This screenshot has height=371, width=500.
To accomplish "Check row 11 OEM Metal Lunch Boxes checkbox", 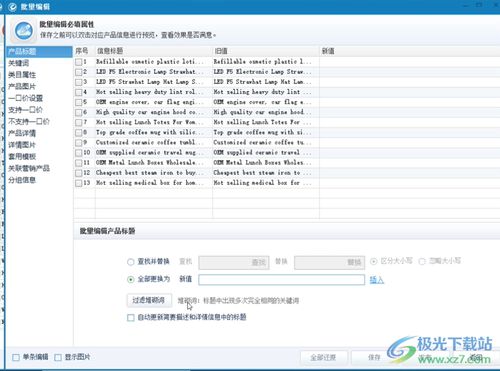I will [78, 163].
